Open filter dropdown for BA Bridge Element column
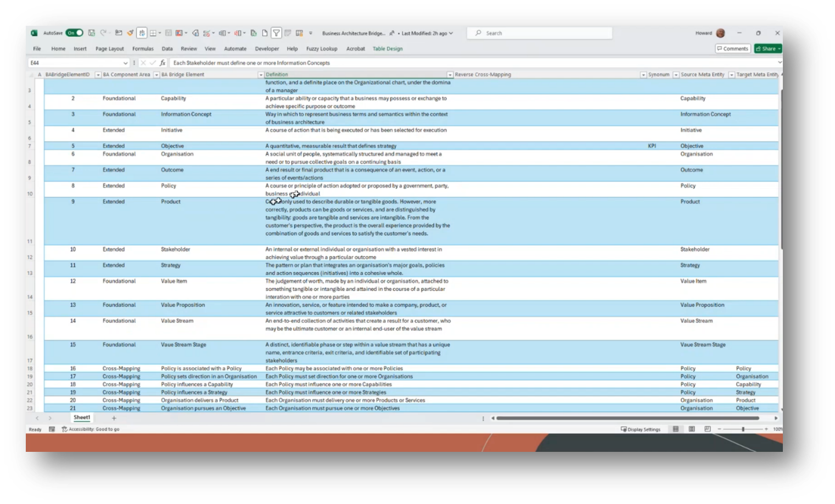 [261, 75]
